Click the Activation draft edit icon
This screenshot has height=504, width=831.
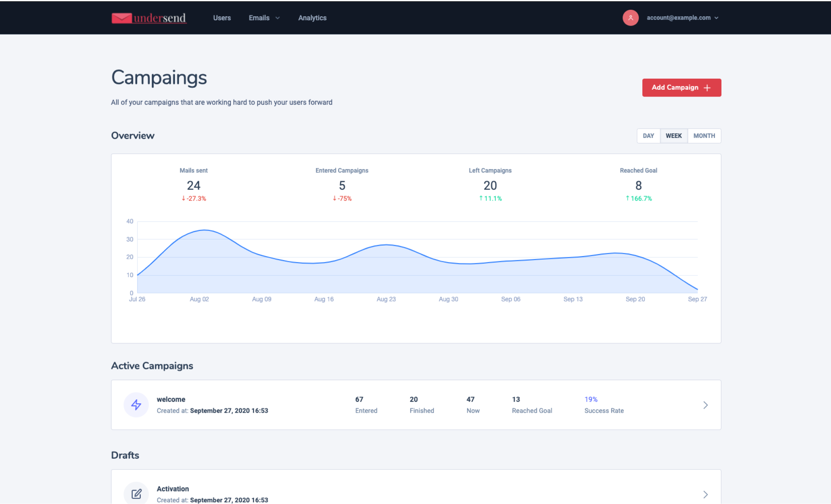click(x=136, y=494)
